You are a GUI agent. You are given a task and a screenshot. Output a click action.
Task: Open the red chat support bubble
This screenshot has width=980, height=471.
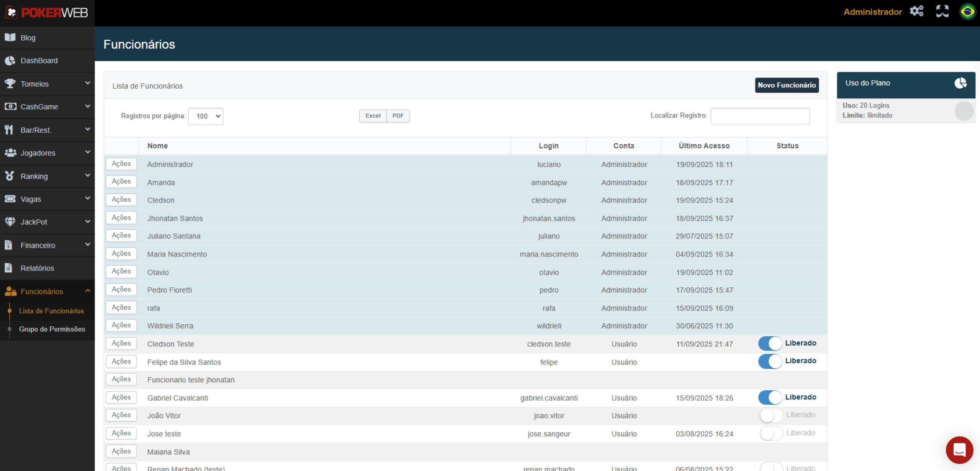(x=959, y=450)
